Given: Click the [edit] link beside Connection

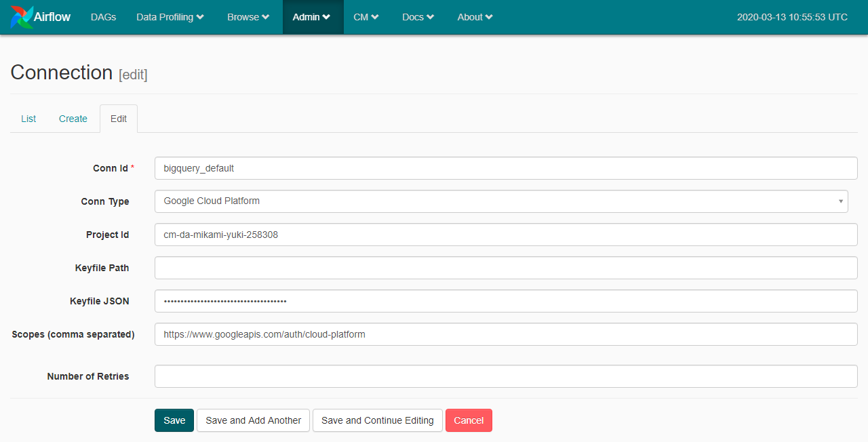Looking at the screenshot, I should tap(134, 75).
